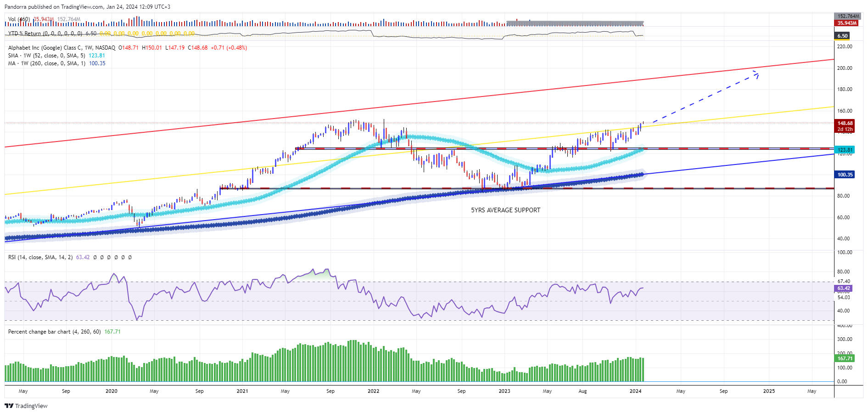Click the Aug time axis label
This screenshot has height=414, width=868.
click(582, 391)
